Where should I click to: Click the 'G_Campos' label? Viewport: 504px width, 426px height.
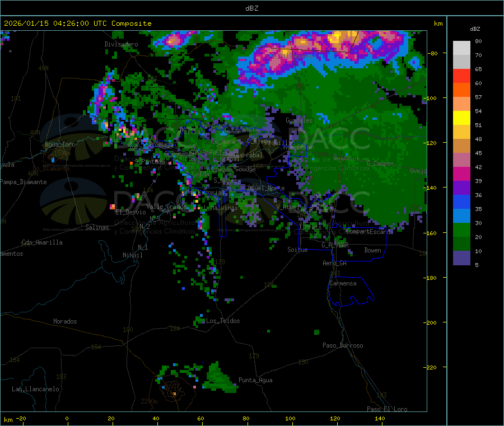(380, 163)
